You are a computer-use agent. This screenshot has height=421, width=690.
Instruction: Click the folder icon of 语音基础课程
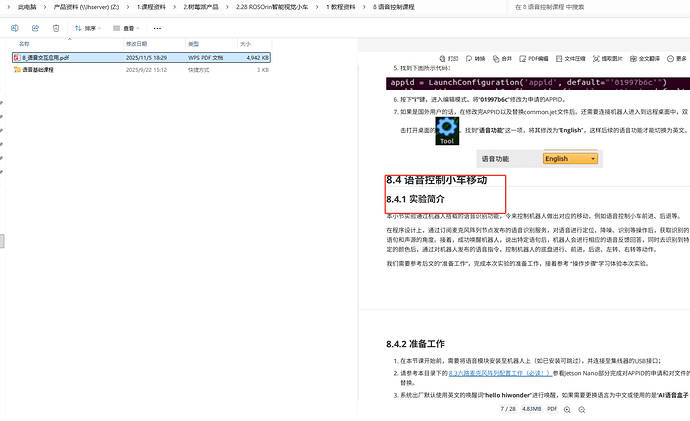point(17,70)
